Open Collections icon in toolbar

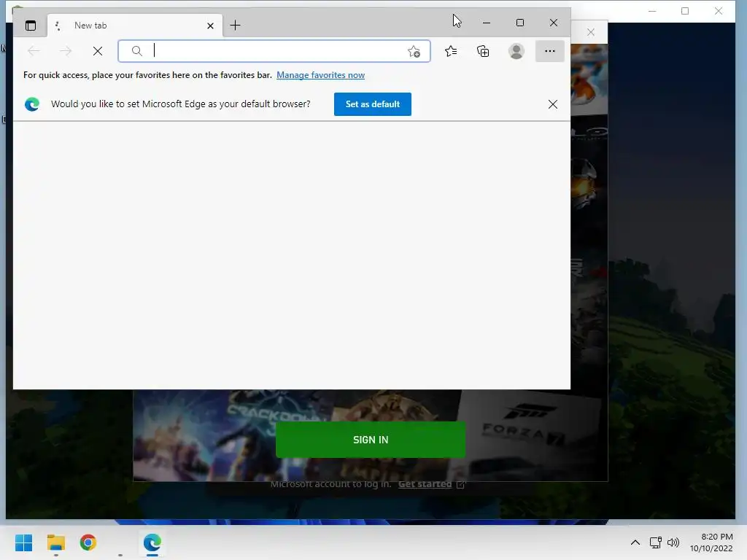coord(483,51)
